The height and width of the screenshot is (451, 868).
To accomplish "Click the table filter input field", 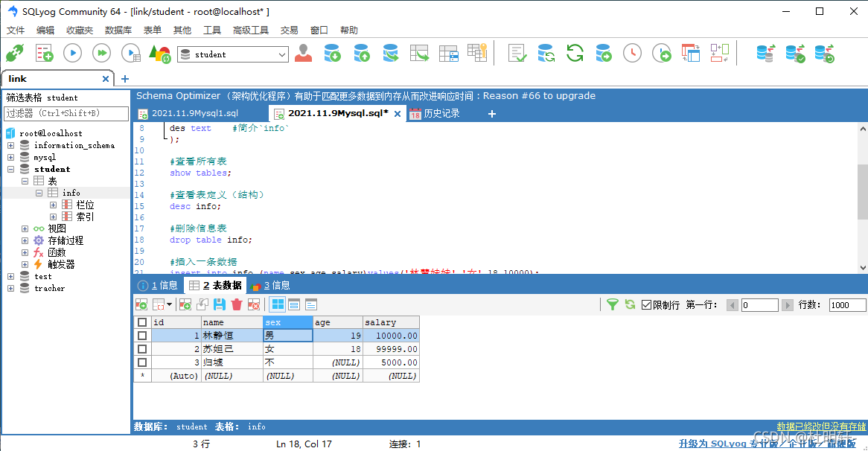I will click(x=66, y=113).
